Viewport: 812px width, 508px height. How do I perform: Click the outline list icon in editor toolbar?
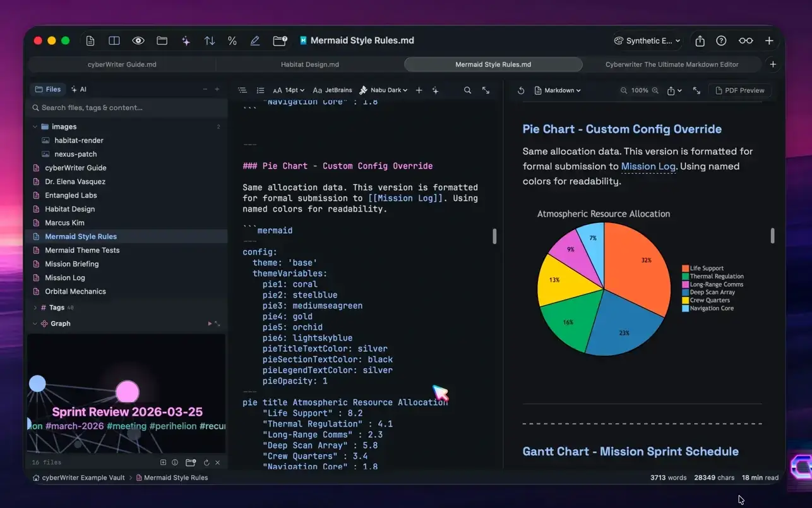point(242,90)
